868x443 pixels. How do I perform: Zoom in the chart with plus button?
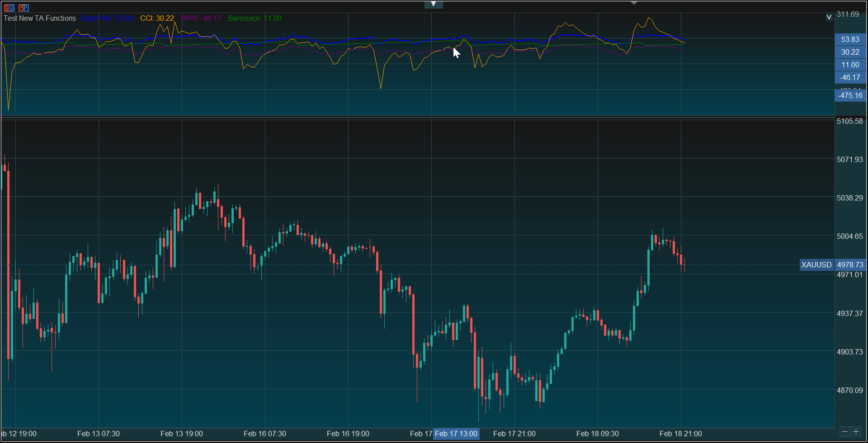tap(856, 432)
